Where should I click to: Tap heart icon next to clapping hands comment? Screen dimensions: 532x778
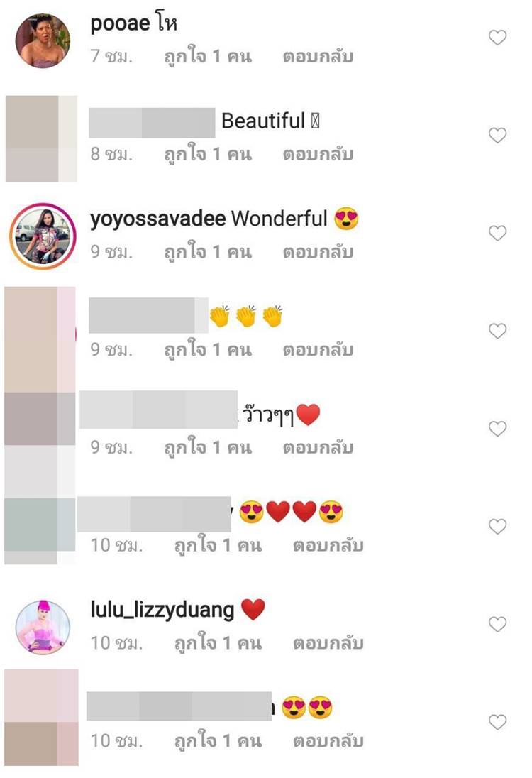click(497, 331)
